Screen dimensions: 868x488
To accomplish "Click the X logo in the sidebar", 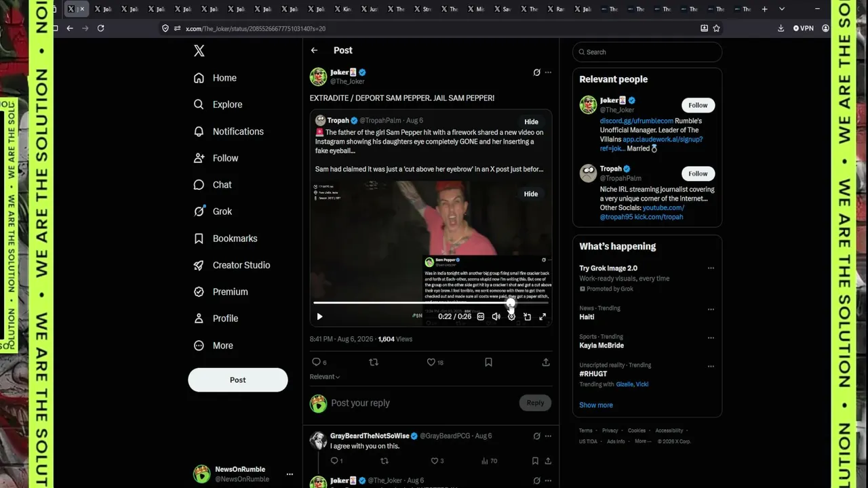I will pyautogui.click(x=199, y=51).
